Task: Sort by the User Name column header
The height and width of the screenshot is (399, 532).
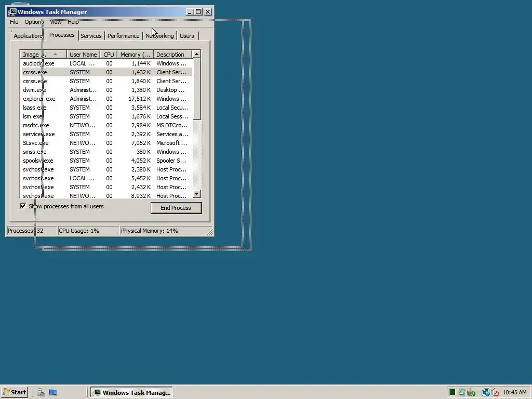Action: click(83, 54)
